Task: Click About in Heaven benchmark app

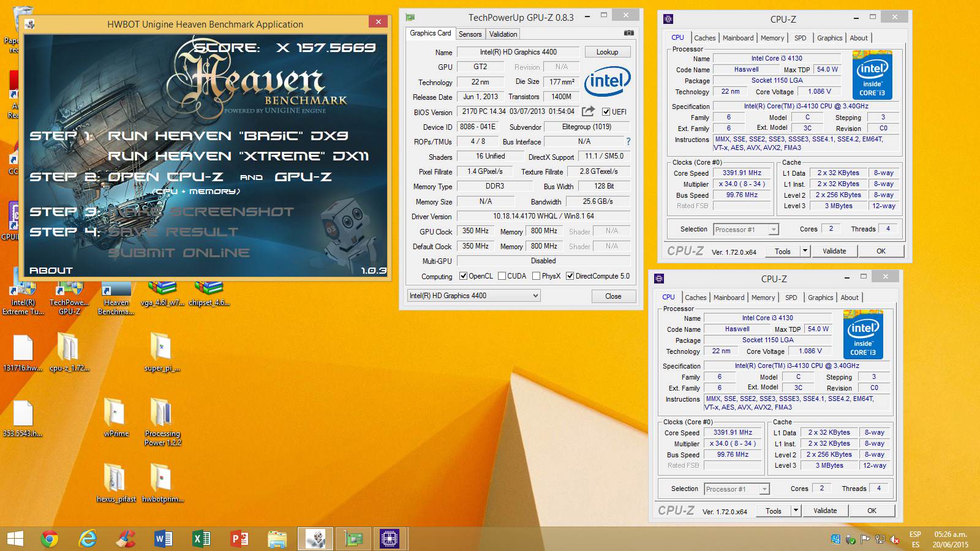Action: pyautogui.click(x=51, y=270)
